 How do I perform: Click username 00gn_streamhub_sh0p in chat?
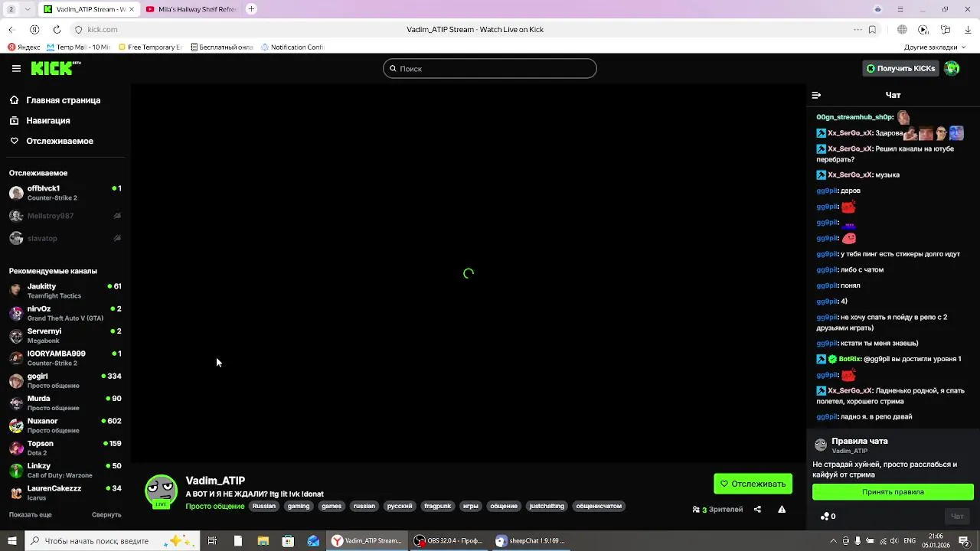coord(854,117)
